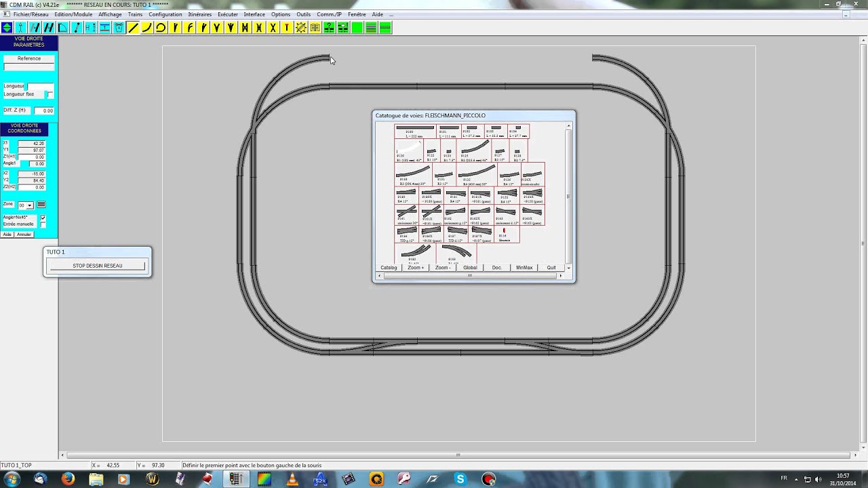Select the loop track tool

(161, 28)
